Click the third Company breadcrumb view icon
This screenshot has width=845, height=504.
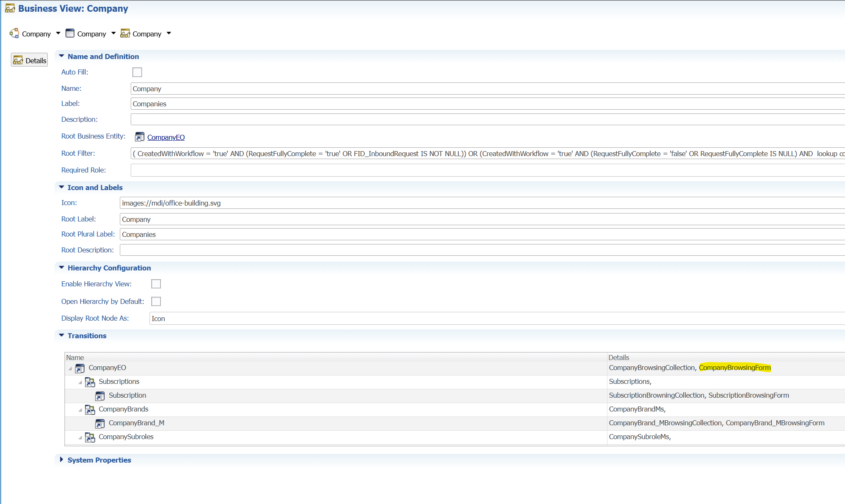125,33
